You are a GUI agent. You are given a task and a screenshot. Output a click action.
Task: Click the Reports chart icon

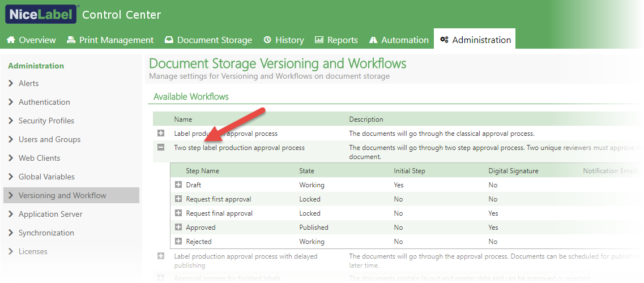(x=319, y=40)
